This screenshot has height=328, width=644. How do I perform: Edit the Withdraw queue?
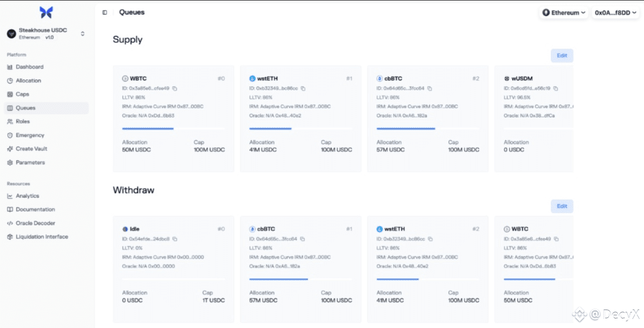pos(562,206)
